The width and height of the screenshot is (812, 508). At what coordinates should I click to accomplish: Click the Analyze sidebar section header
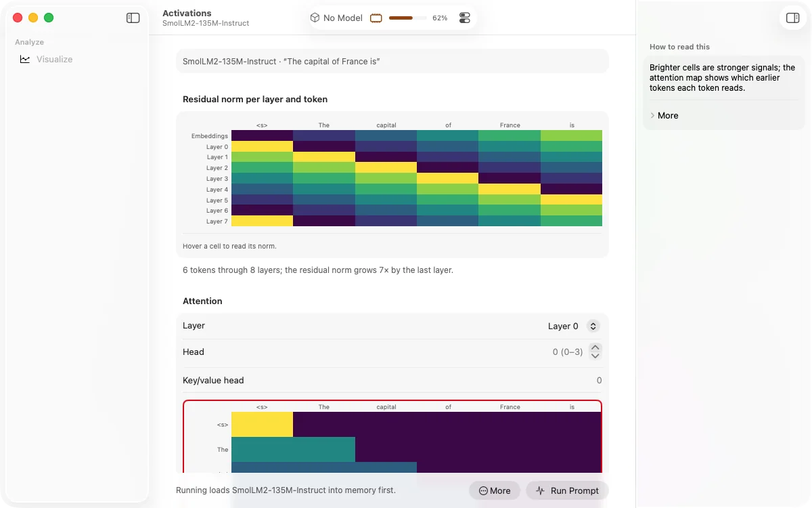(29, 42)
